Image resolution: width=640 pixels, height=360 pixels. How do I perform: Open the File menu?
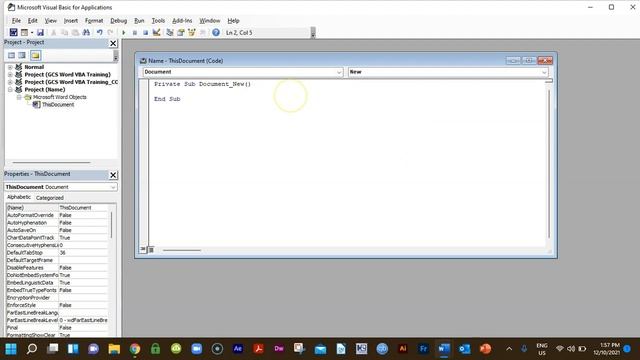16,20
